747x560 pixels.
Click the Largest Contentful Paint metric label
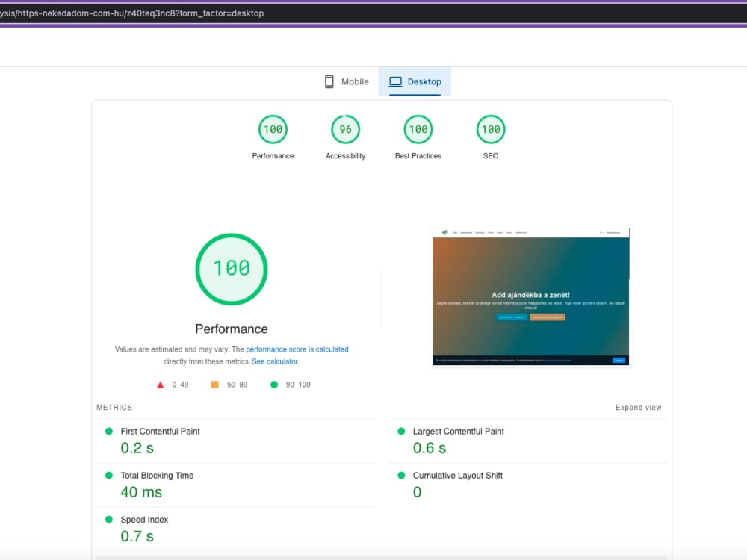[459, 432]
